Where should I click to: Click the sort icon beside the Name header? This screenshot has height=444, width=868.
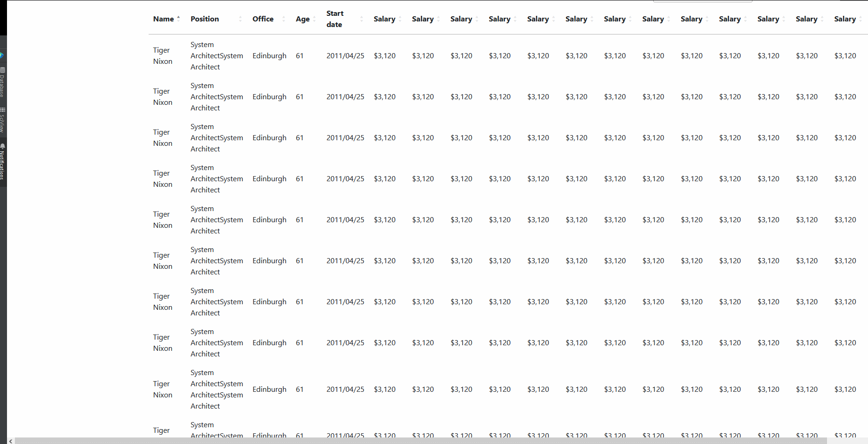pos(178,19)
